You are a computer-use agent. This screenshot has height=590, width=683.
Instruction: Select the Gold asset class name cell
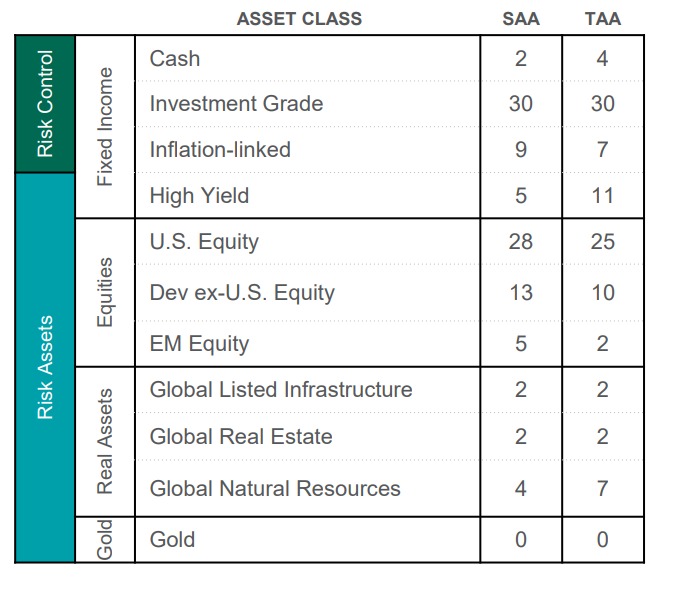[173, 540]
